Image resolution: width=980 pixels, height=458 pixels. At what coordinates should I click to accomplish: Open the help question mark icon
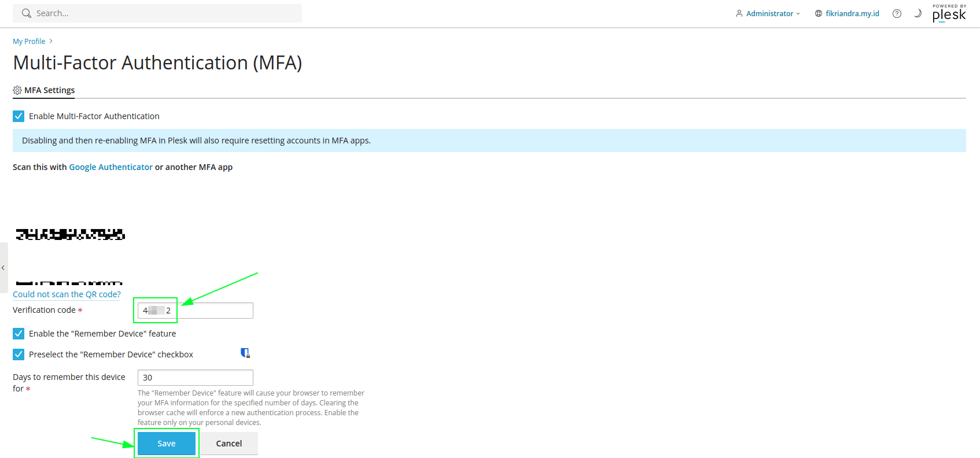897,13
